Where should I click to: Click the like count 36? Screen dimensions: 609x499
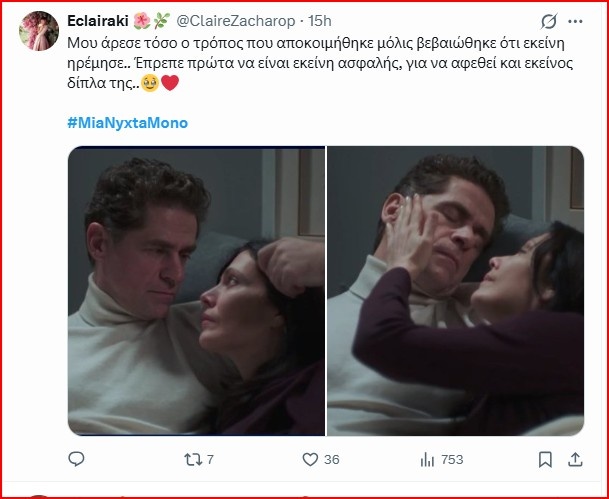(x=333, y=460)
